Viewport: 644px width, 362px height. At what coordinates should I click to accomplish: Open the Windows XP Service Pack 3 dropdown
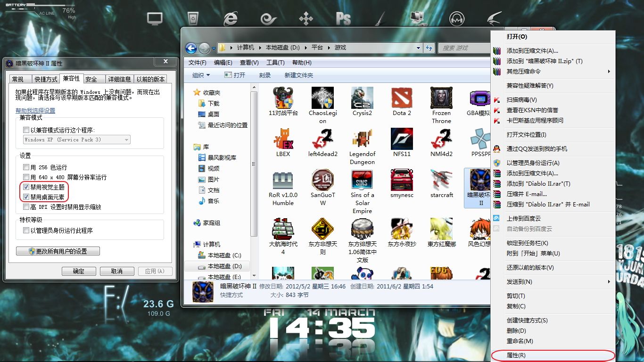pos(77,140)
